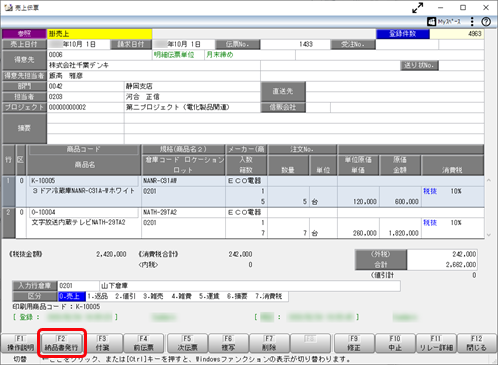Click project code field 0000000002
The width and height of the screenshot is (498, 365).
tap(85, 107)
